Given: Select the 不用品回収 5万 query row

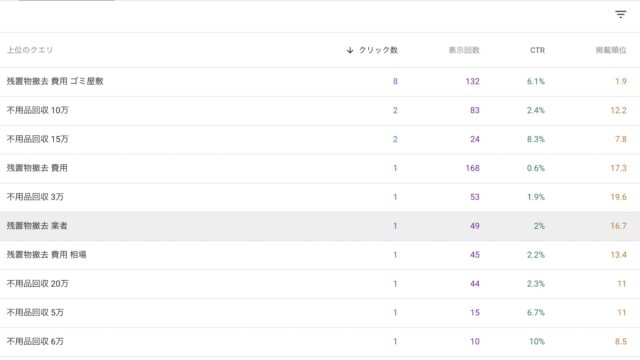Looking at the screenshot, I should pyautogui.click(x=320, y=313).
